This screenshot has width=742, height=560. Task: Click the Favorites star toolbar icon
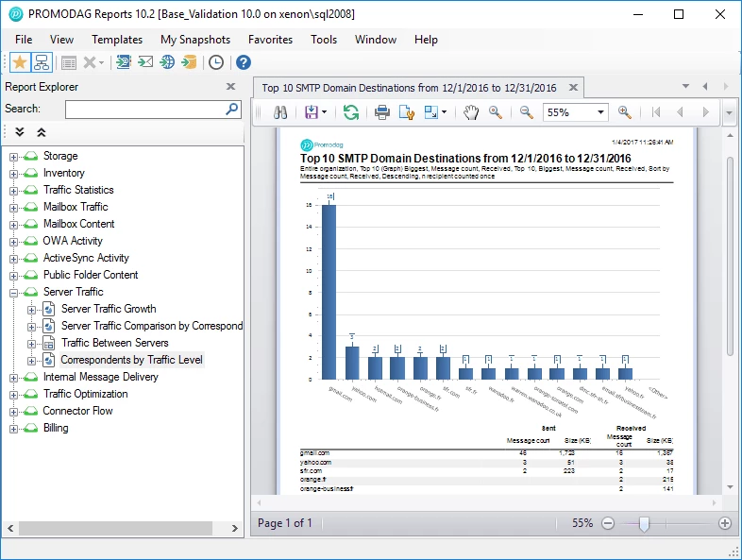pos(20,62)
